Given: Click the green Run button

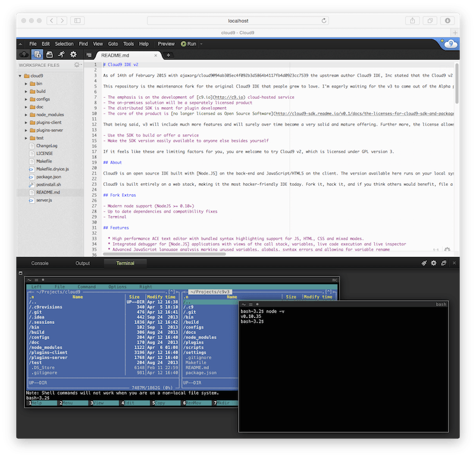Looking at the screenshot, I should tap(189, 43).
